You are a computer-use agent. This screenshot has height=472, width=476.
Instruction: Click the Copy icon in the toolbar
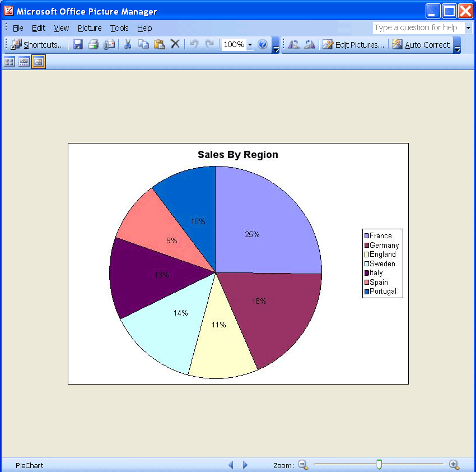click(143, 45)
